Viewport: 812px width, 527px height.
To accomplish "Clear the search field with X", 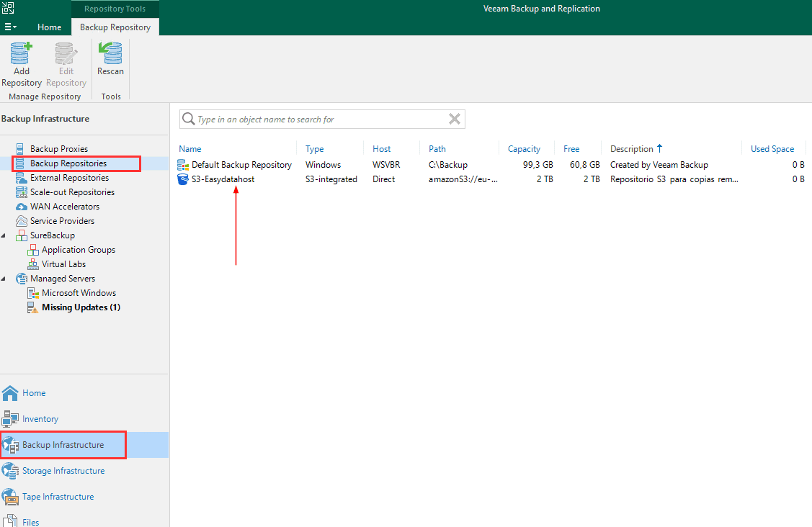I will click(454, 120).
